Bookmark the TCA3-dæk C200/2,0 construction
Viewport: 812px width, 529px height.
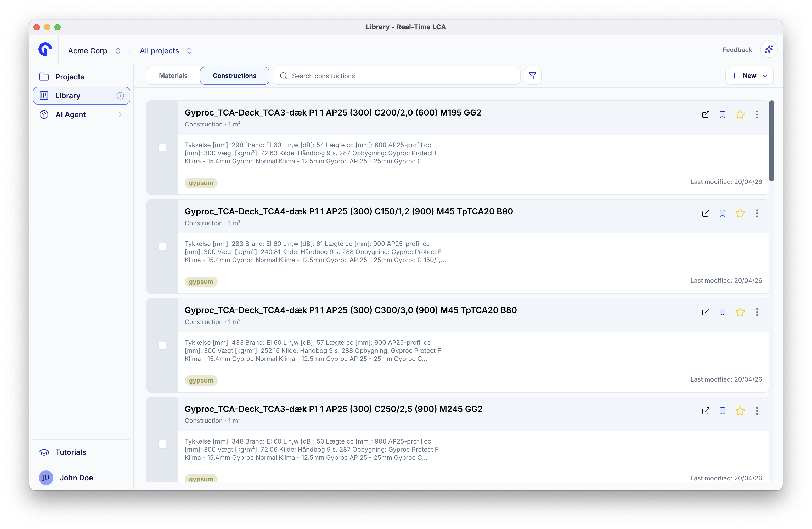pyautogui.click(x=722, y=114)
